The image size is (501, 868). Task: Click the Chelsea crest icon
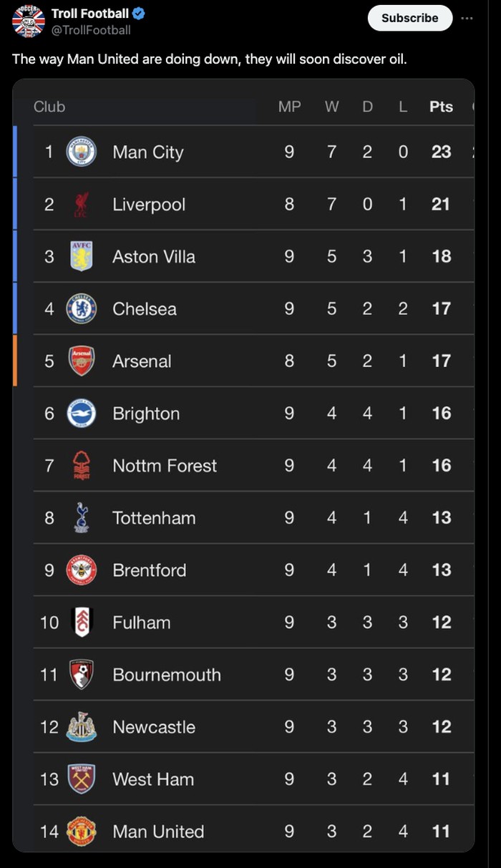(82, 308)
